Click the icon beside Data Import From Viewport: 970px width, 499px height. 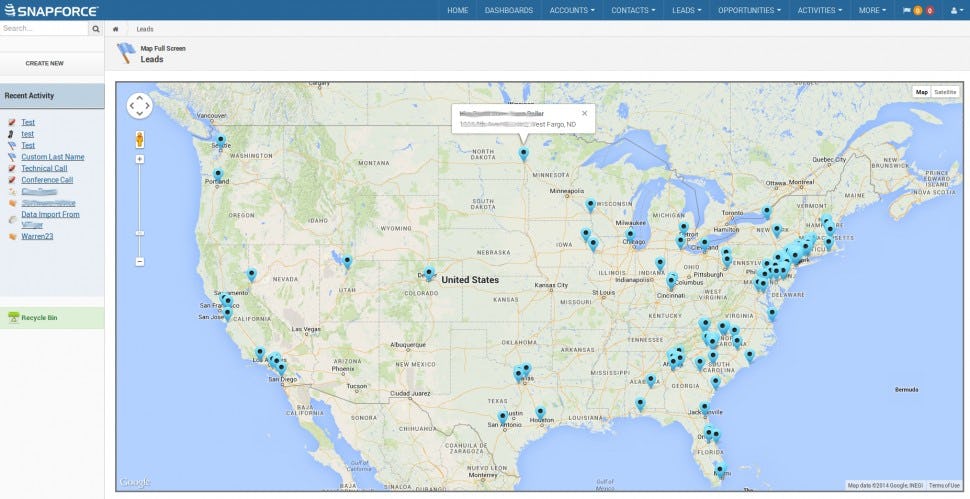coord(12,220)
